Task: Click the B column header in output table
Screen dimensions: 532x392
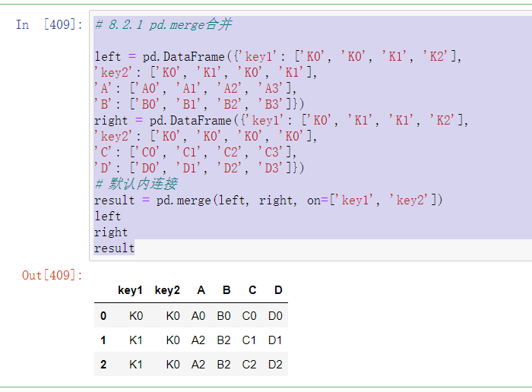Action: (226, 290)
